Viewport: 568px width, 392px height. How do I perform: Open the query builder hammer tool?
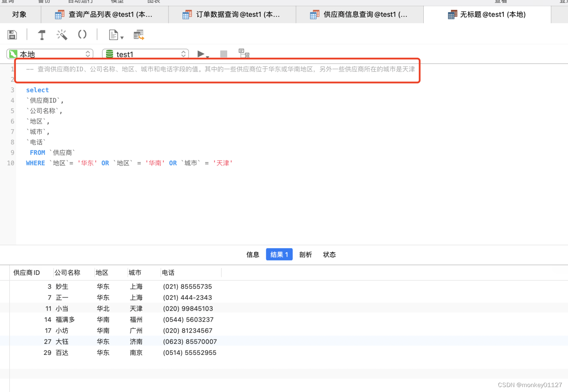click(x=42, y=35)
